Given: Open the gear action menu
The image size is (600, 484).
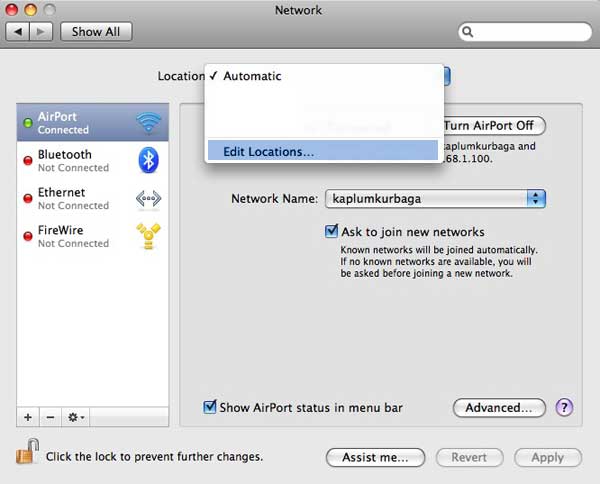Looking at the screenshot, I should tap(75, 417).
